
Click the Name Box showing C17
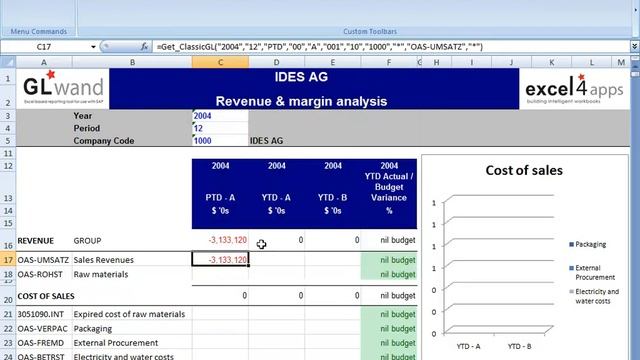click(44, 47)
